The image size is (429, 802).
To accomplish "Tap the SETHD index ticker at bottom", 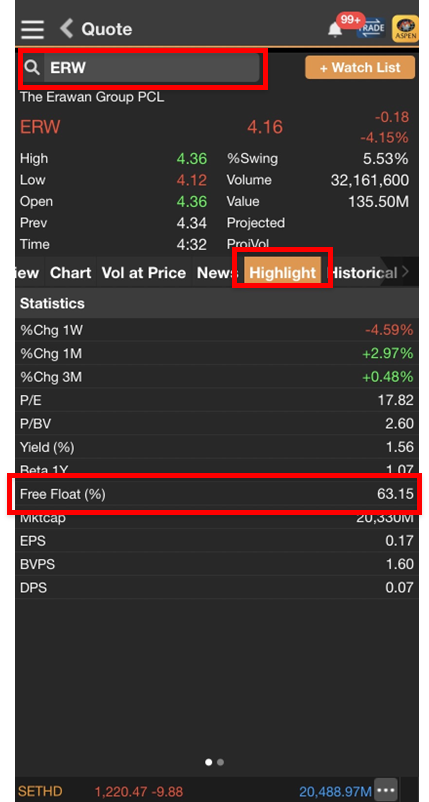I will [x=40, y=791].
